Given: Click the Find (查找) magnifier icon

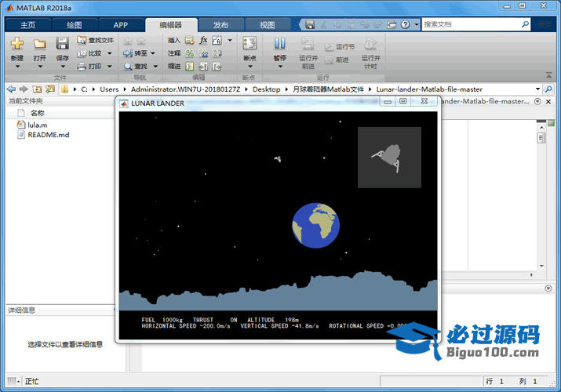Looking at the screenshot, I should (x=128, y=67).
